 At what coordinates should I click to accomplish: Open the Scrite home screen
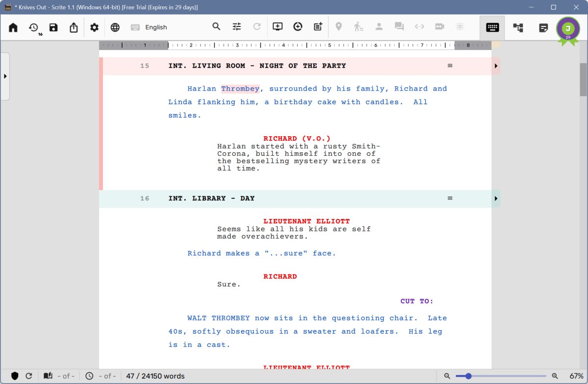[13, 27]
